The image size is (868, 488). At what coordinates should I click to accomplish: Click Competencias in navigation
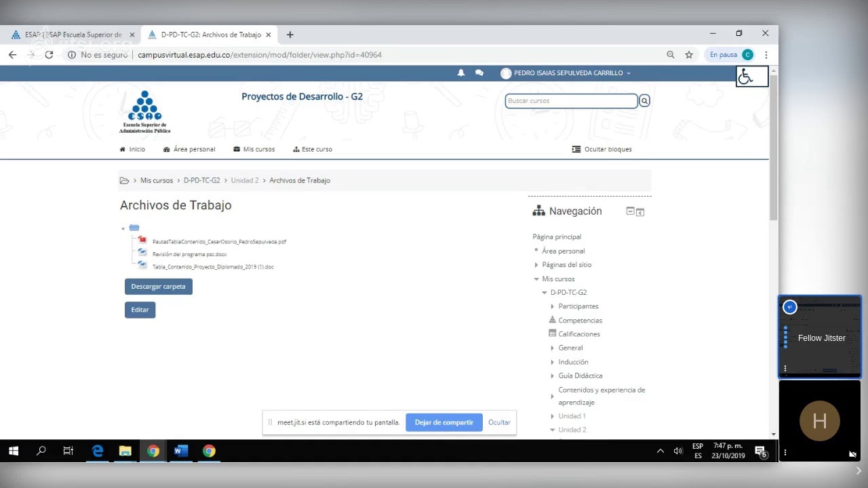(580, 321)
